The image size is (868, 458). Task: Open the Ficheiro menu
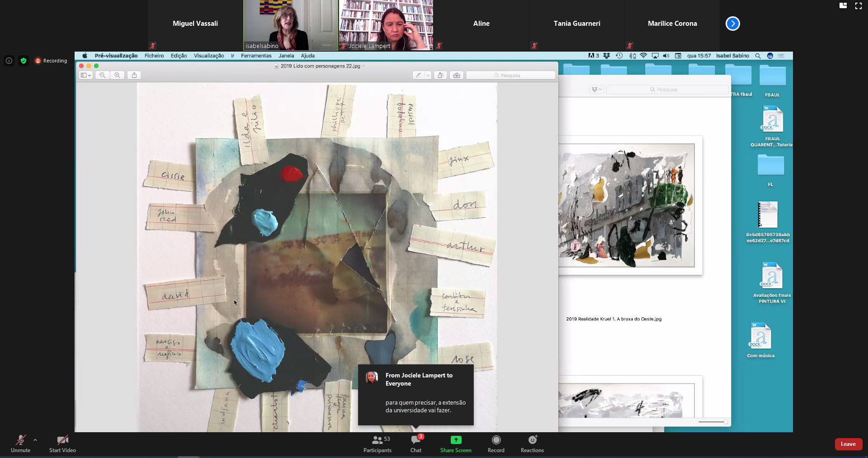click(x=154, y=56)
